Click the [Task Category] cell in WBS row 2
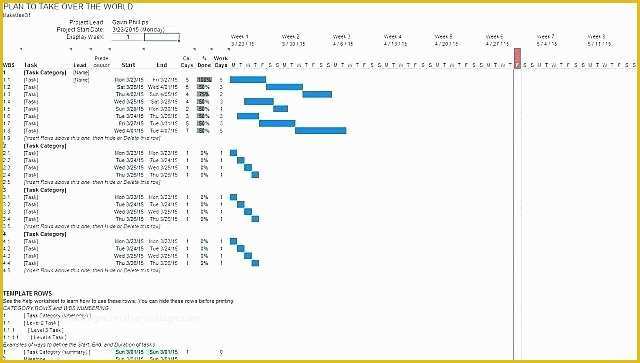 click(45, 146)
